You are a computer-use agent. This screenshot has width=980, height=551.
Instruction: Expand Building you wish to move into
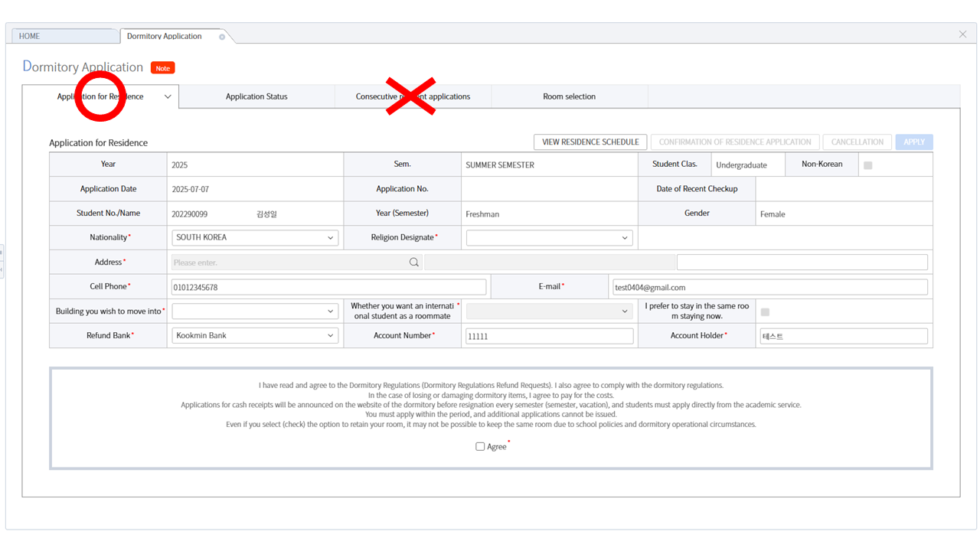[254, 311]
